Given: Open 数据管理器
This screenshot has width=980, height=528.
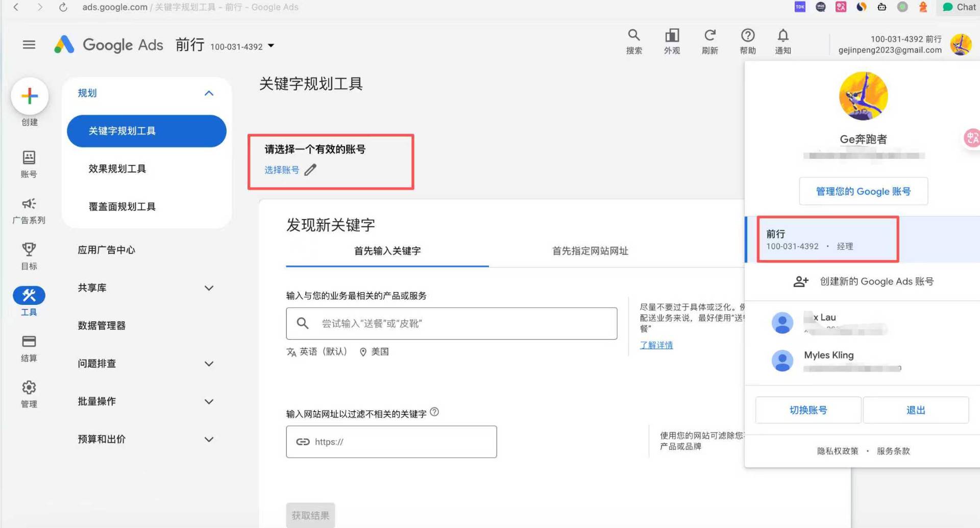Looking at the screenshot, I should (x=102, y=326).
